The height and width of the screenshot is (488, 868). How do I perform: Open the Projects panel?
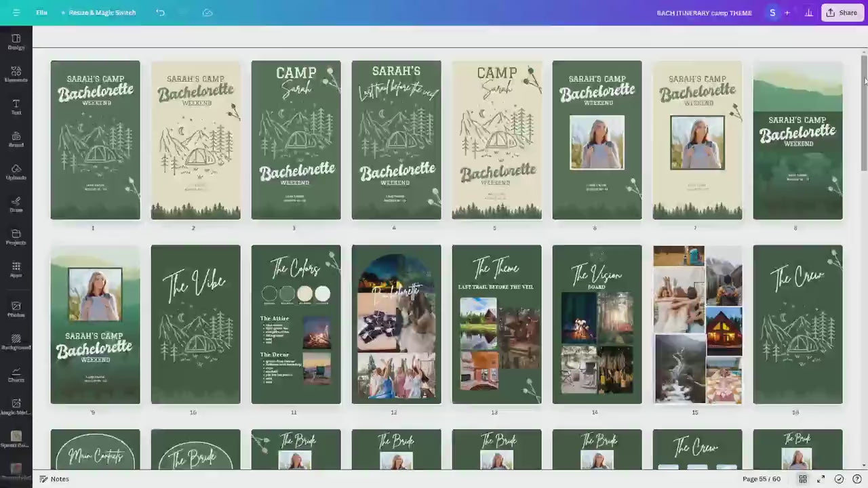coord(16,237)
